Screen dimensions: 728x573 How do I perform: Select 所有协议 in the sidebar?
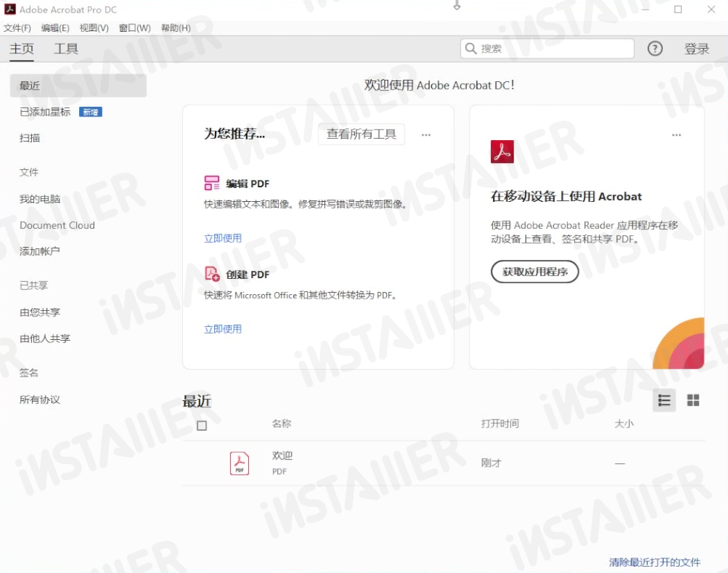40,400
